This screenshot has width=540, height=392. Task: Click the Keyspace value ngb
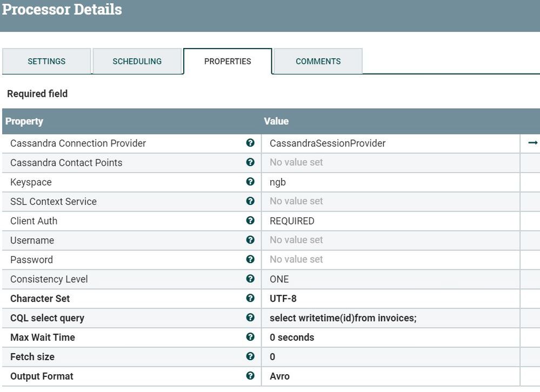(x=278, y=182)
